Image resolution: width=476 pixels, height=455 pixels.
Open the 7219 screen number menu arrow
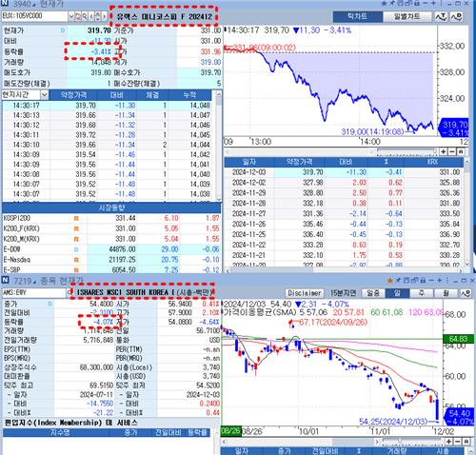33,282
